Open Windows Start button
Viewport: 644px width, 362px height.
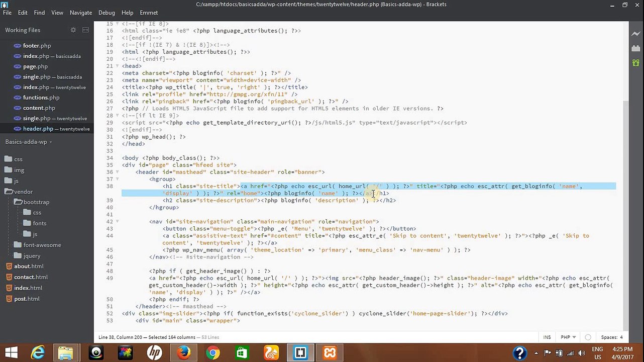point(11,352)
